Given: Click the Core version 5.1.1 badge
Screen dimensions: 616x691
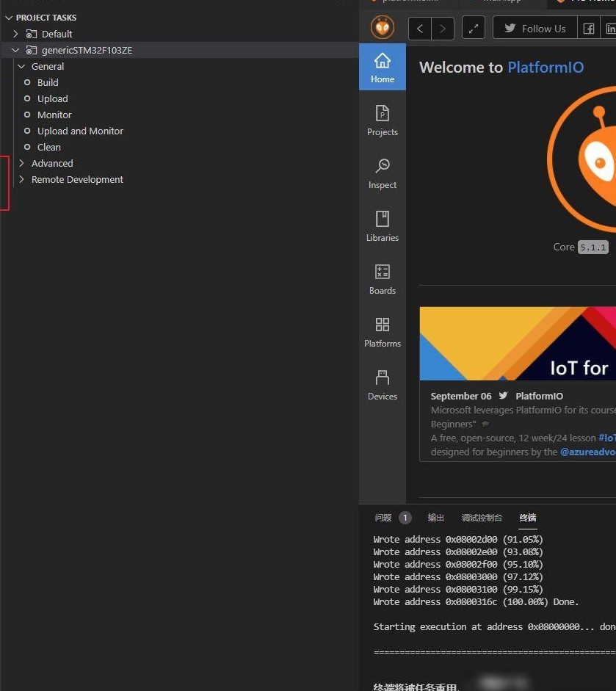Looking at the screenshot, I should pos(593,247).
